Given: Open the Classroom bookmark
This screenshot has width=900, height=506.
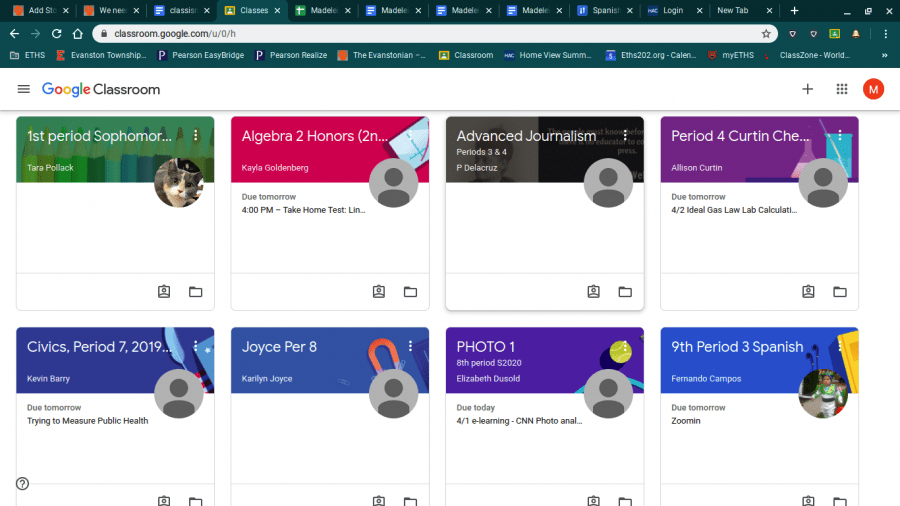Looking at the screenshot, I should (x=466, y=55).
